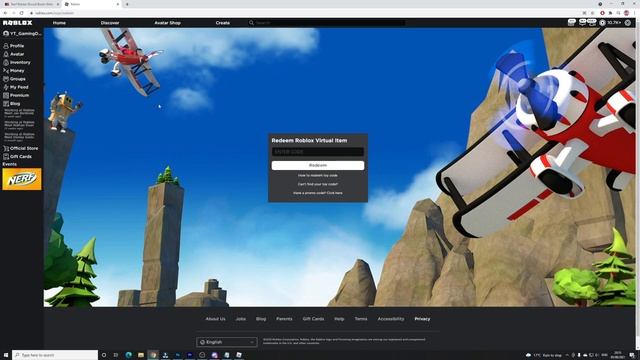This screenshot has width=640, height=360.
Task: Open the Windows Start button
Action: [x=6, y=355]
